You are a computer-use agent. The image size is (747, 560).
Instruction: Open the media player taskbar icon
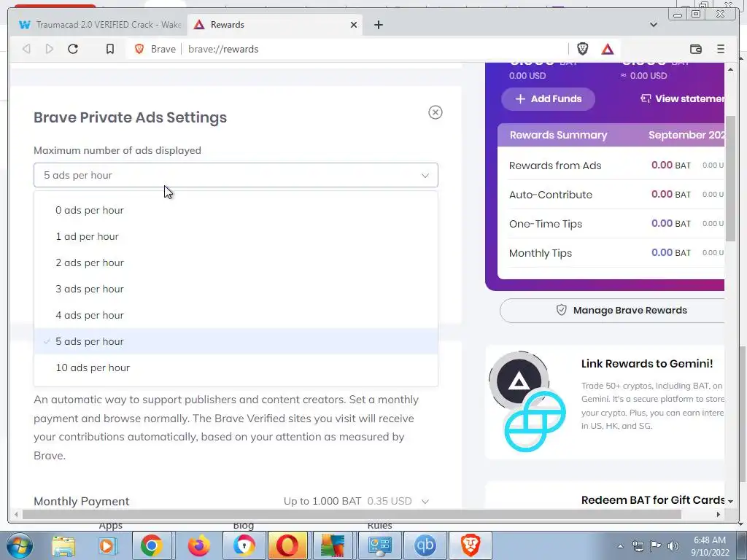click(108, 545)
